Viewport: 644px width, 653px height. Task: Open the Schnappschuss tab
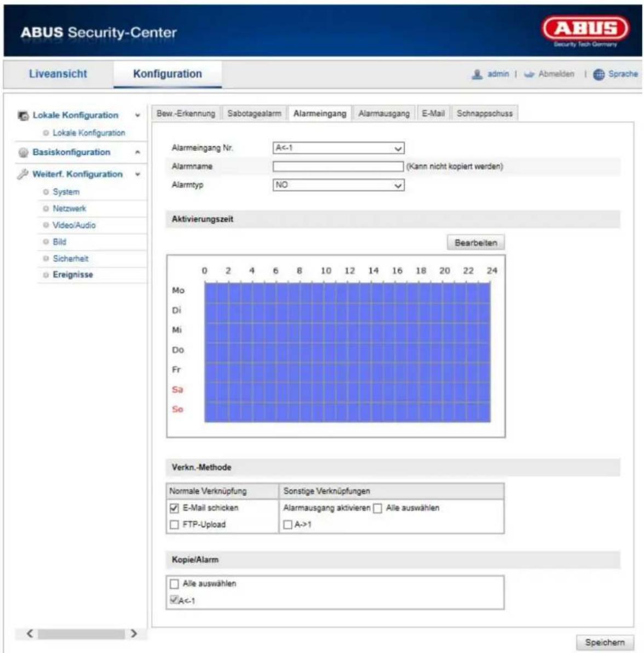tap(485, 113)
